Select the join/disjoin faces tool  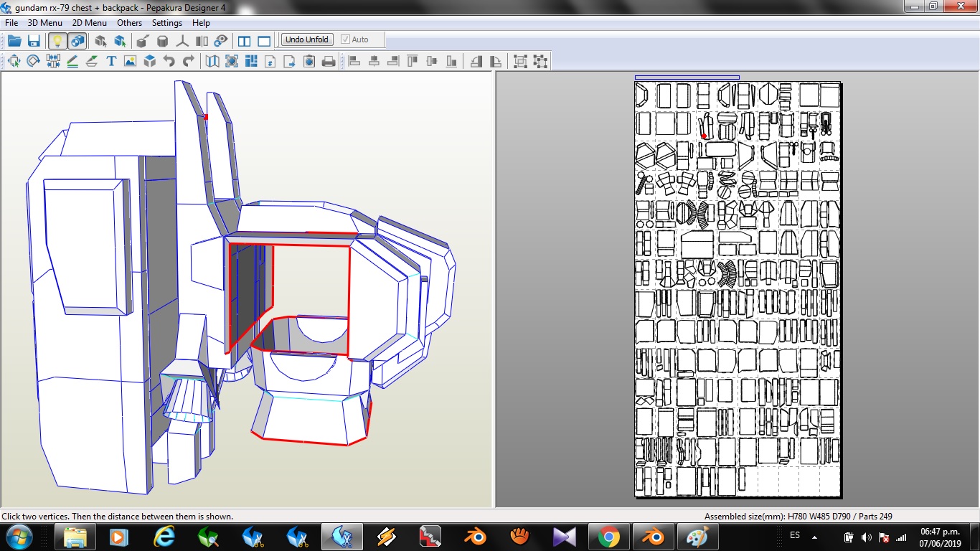click(x=53, y=61)
